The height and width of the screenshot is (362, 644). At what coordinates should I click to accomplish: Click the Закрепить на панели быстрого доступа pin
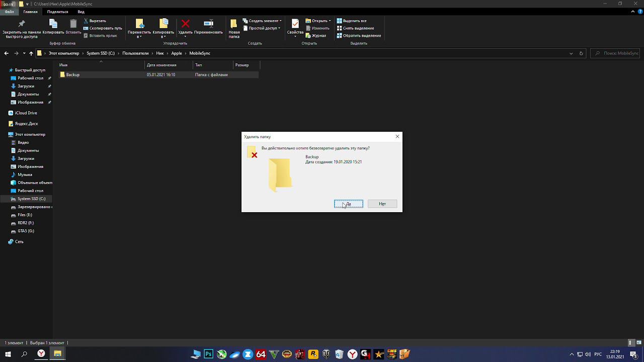coord(22,29)
